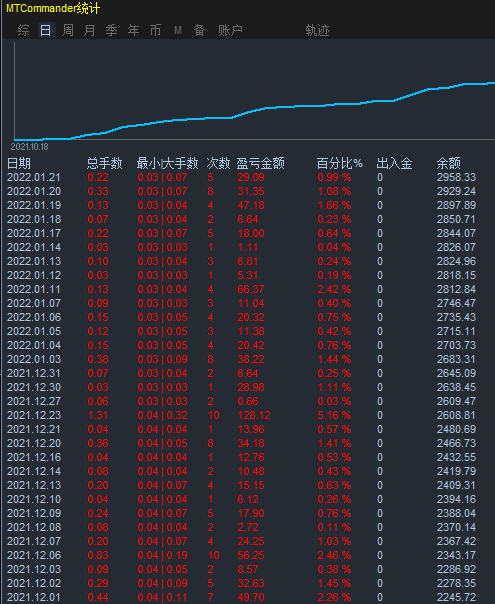
Task: Switch to the 年 yearly tab
Action: pyautogui.click(x=133, y=30)
